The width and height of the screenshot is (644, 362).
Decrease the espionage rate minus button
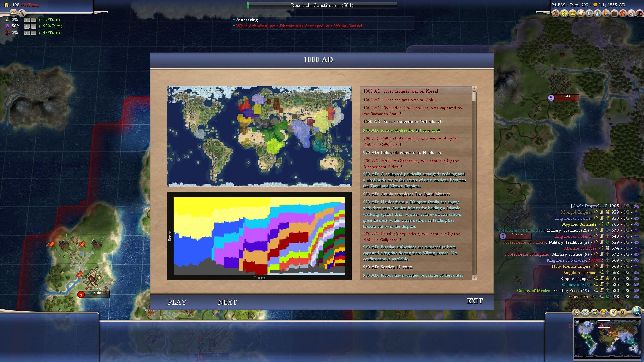[34, 33]
